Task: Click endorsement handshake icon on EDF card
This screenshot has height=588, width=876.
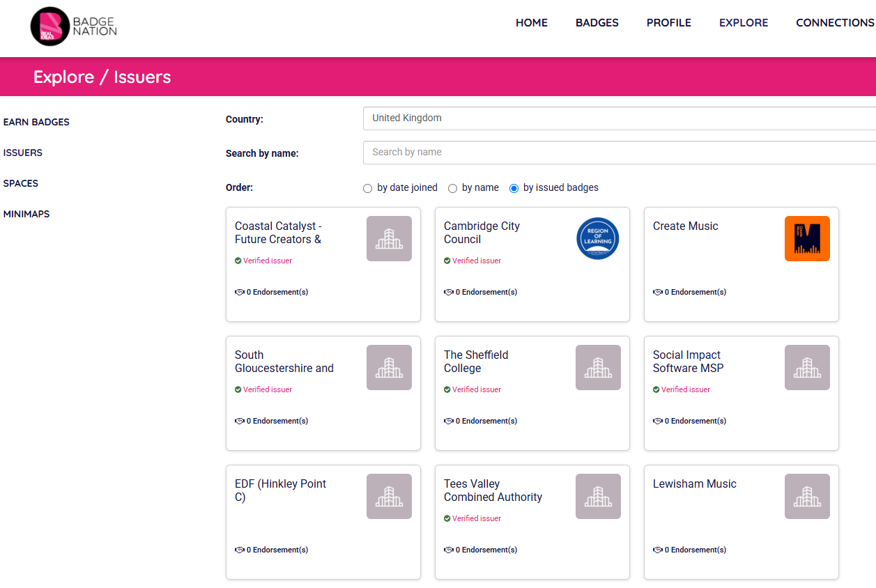Action: [240, 550]
